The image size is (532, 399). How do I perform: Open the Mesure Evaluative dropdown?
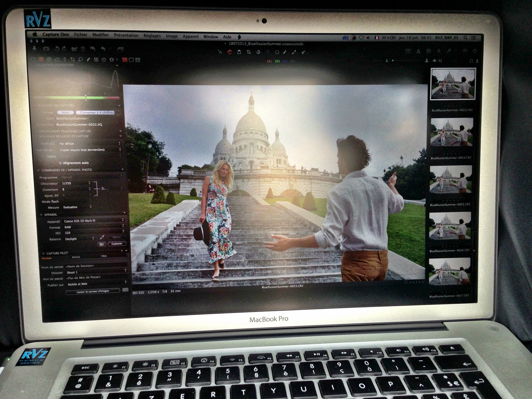click(77, 207)
